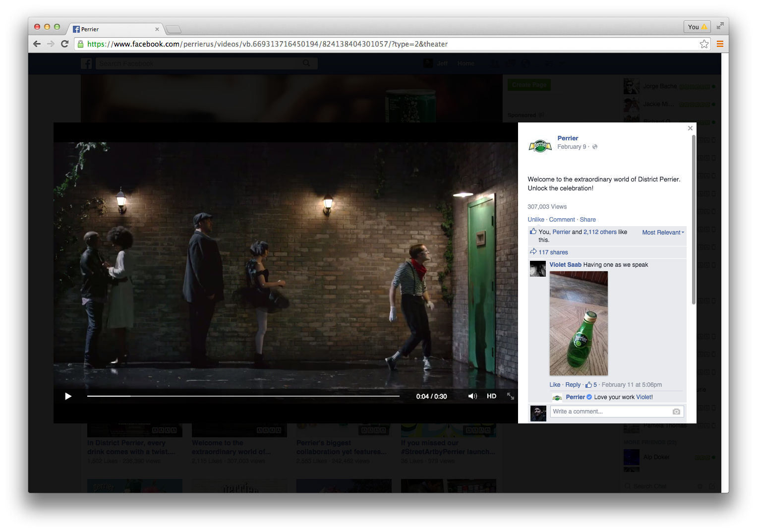Click the comment timestamp February 11
Image resolution: width=757 pixels, height=532 pixels.
tap(632, 385)
